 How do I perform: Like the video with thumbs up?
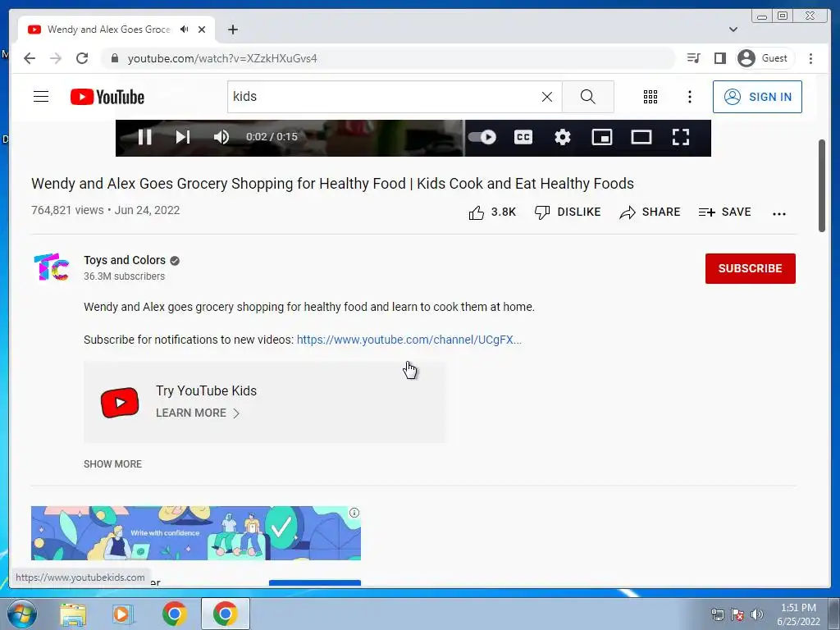(x=492, y=212)
